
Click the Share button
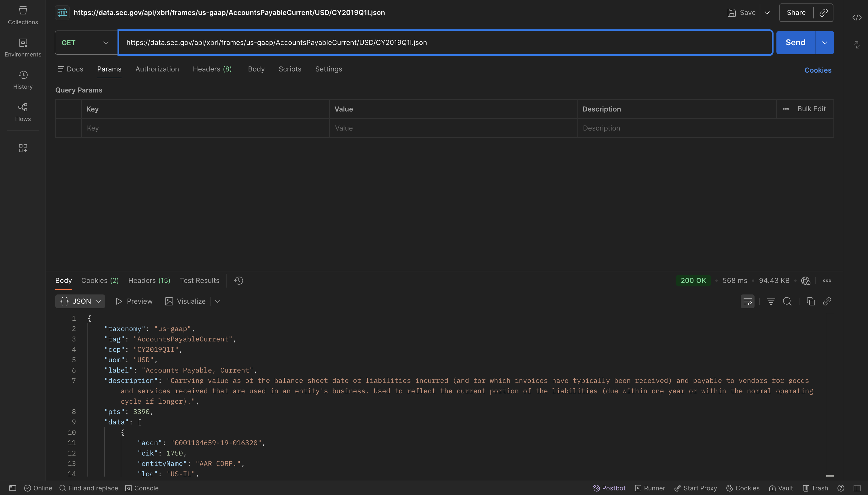tap(796, 13)
